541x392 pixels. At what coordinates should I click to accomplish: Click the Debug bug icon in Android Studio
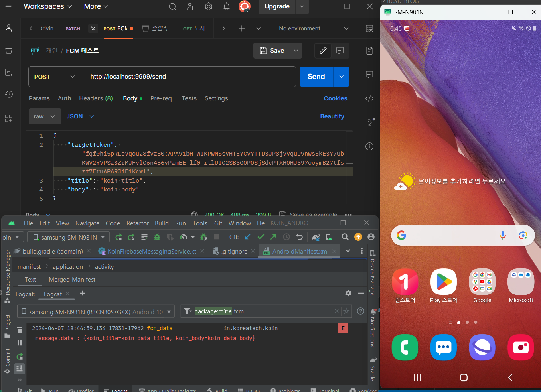click(x=157, y=237)
